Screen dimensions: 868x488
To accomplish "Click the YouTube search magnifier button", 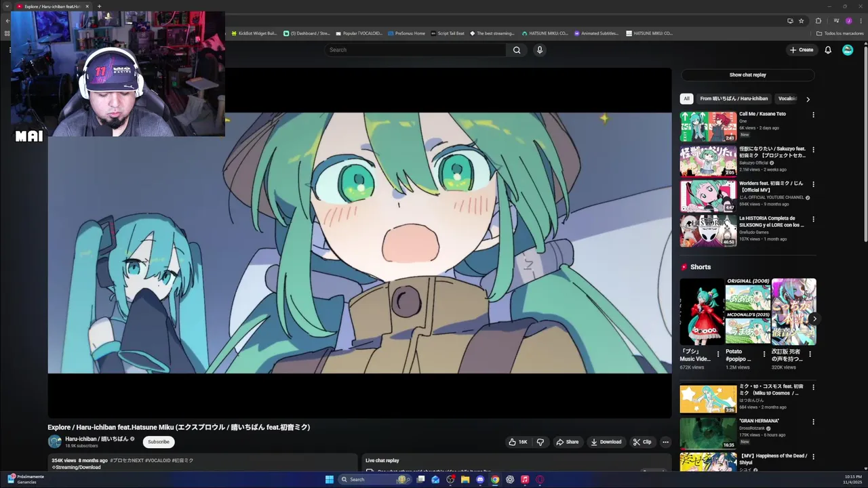I will click(x=517, y=49).
